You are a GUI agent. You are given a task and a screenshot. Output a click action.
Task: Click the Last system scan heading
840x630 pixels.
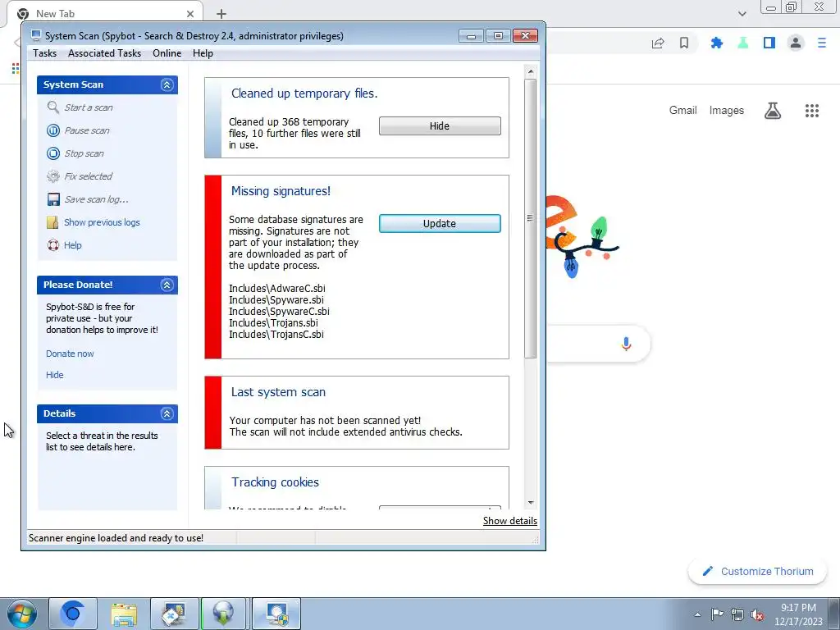pos(278,392)
